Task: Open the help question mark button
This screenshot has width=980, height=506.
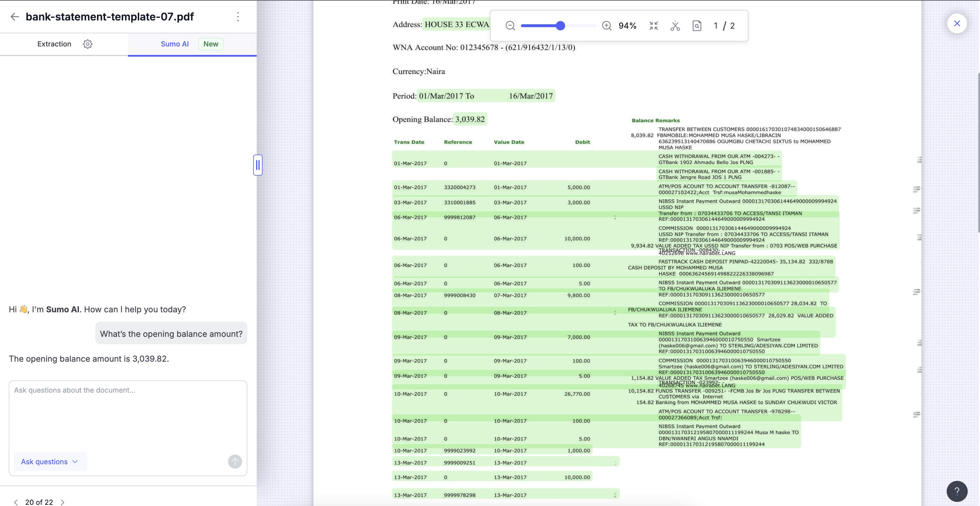Action: (957, 491)
